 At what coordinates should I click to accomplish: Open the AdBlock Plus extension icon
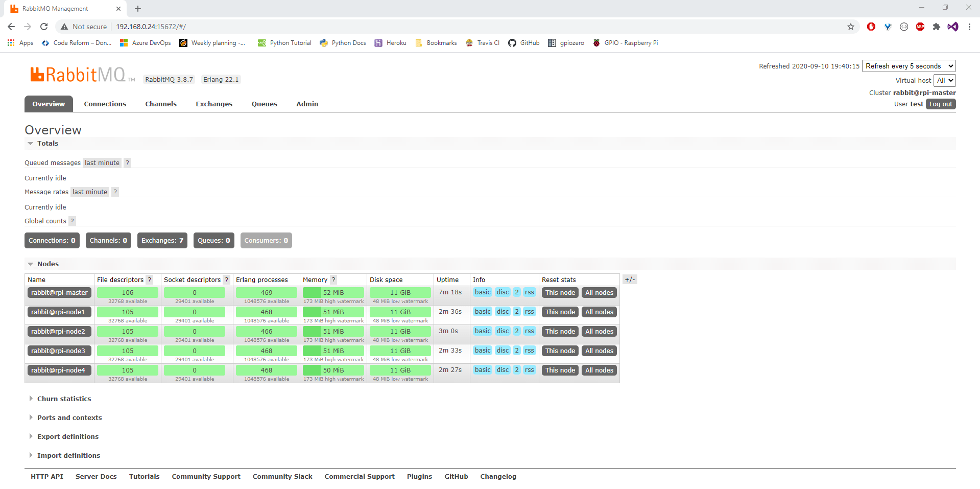[x=920, y=27]
